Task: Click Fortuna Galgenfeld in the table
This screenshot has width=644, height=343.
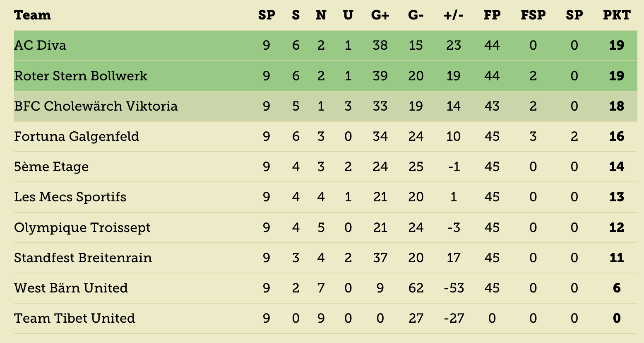Action: pyautogui.click(x=77, y=136)
